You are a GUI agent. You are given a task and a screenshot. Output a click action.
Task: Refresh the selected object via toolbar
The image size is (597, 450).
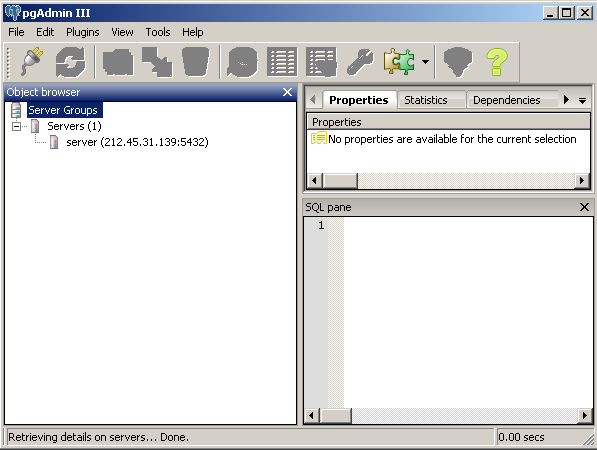tap(70, 62)
